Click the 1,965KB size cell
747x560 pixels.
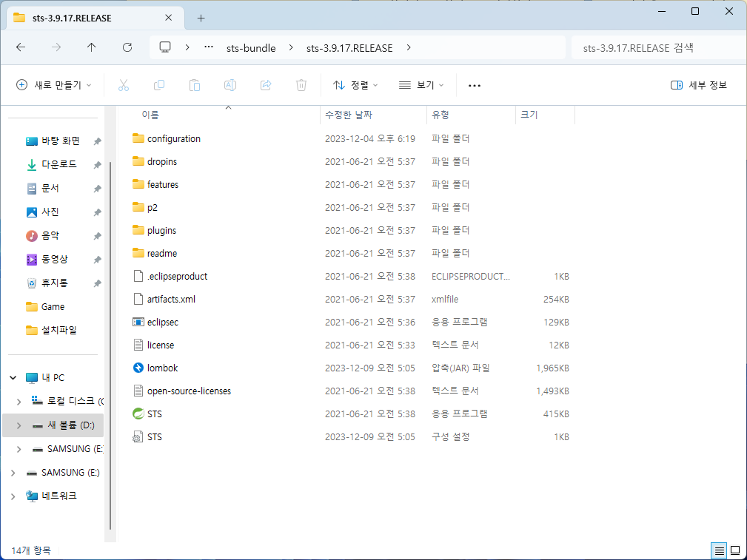(552, 368)
